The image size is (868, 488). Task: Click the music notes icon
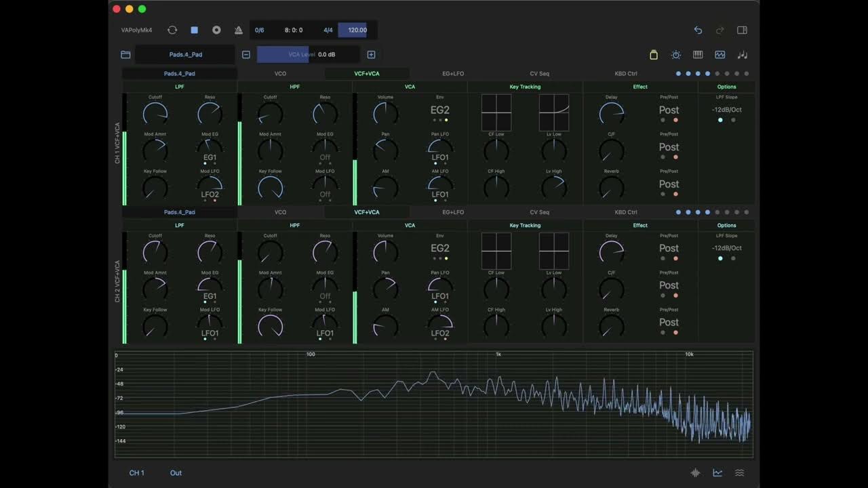tap(743, 55)
